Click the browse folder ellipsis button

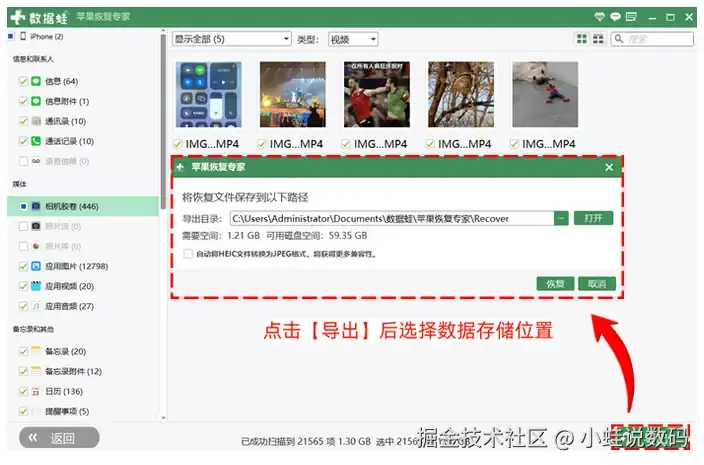pos(561,219)
